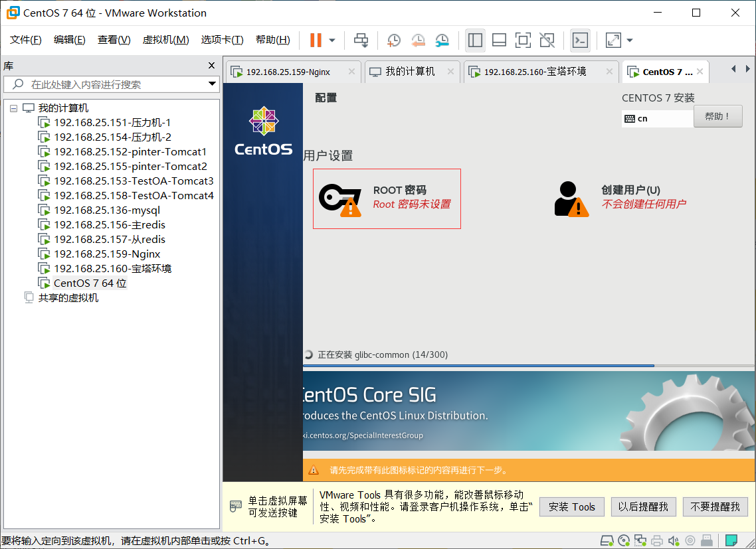The image size is (756, 549).
Task: Toggle the library sidebar view icon
Action: (475, 40)
